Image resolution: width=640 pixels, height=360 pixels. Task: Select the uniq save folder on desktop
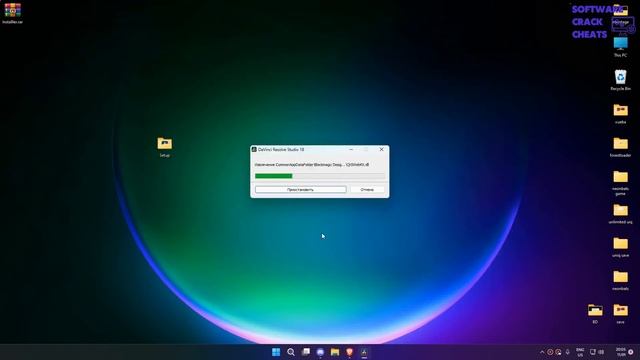(x=620, y=247)
